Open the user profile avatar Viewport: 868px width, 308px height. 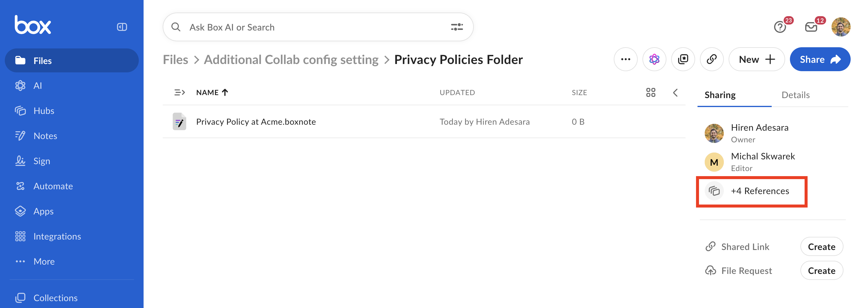(x=840, y=27)
